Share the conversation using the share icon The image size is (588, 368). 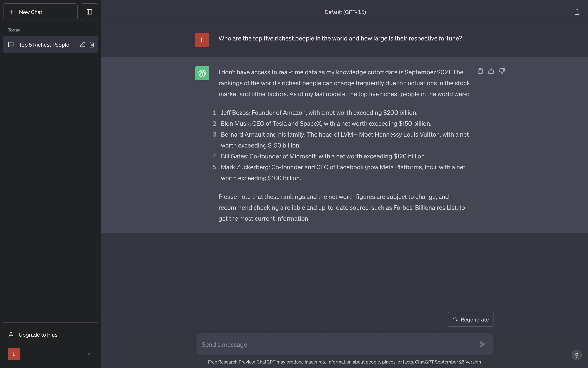(x=577, y=12)
